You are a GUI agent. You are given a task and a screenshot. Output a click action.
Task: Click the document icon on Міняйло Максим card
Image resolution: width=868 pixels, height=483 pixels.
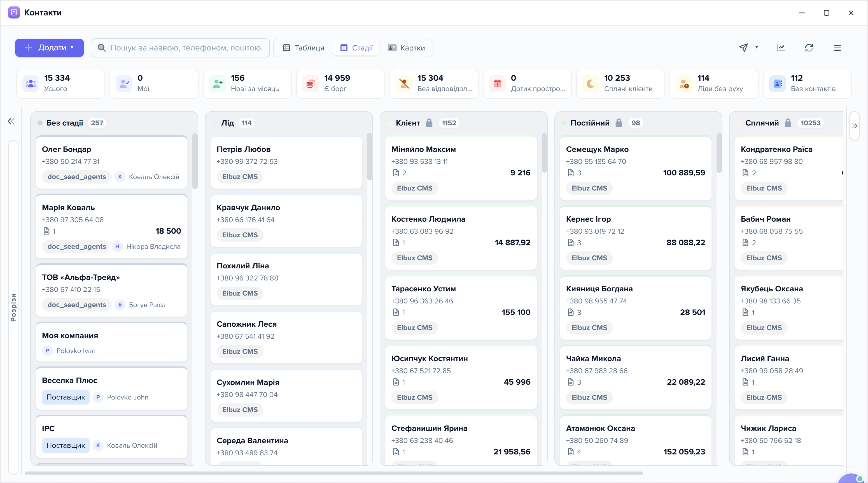(x=396, y=173)
